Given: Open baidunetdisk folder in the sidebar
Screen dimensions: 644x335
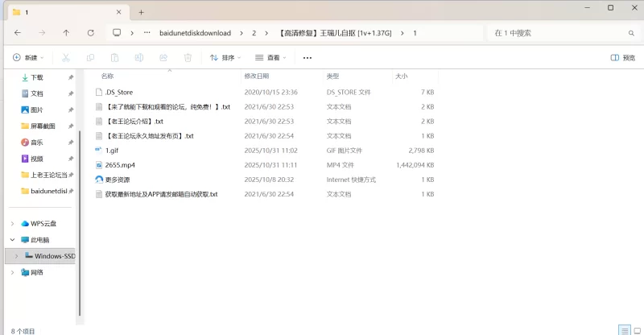Looking at the screenshot, I should pyautogui.click(x=44, y=191).
